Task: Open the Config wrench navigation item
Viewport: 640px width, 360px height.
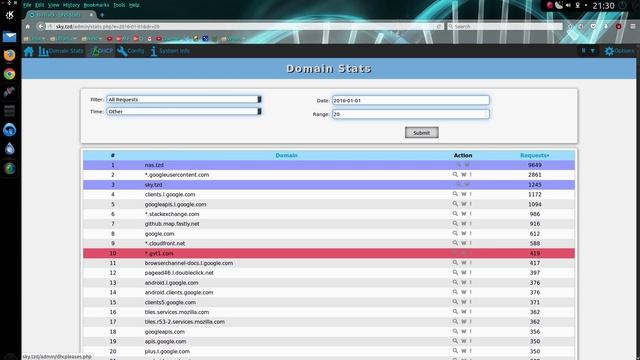Action: 131,51
